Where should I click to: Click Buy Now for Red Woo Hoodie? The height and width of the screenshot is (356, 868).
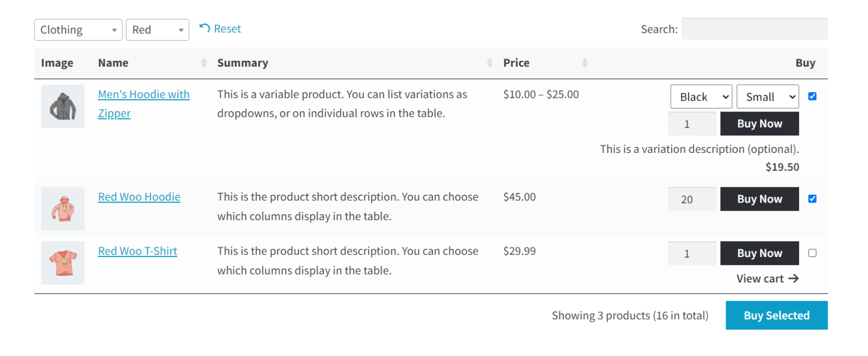click(759, 199)
